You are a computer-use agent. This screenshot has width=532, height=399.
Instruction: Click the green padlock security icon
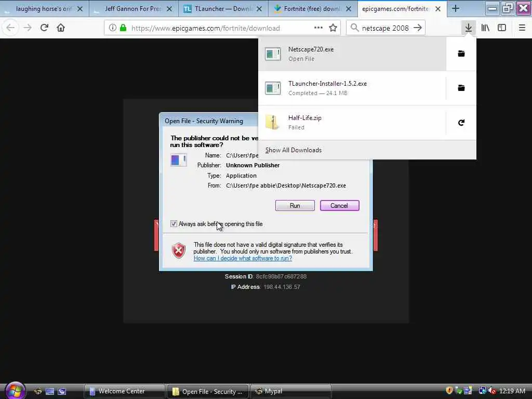point(123,28)
